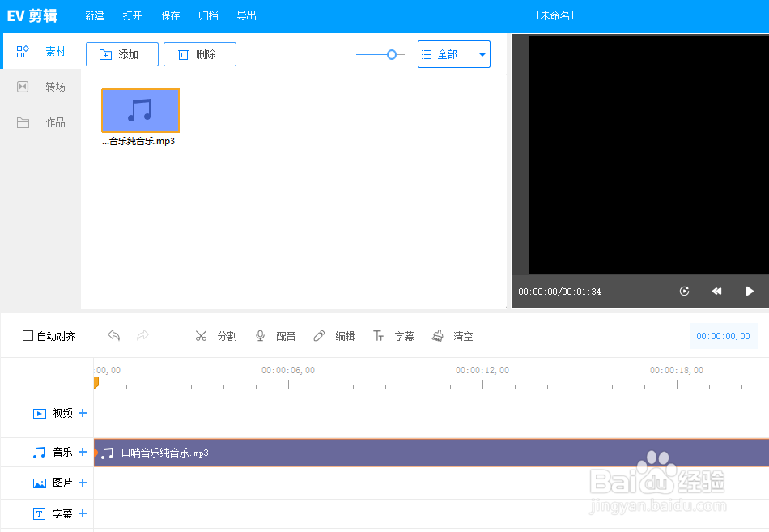Click the thumbnail size slider handle
769x532 pixels.
tap(391, 54)
